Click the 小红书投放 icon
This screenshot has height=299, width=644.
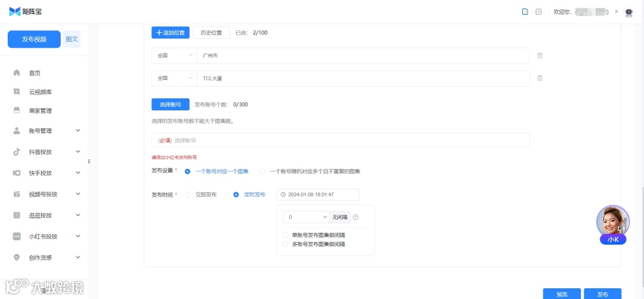(17, 236)
